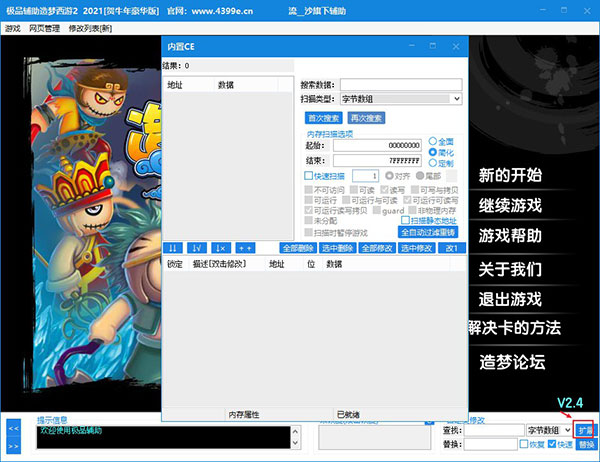This screenshot has width=600, height=462.
Task: Select the 全面 radio option
Action: 433,141
